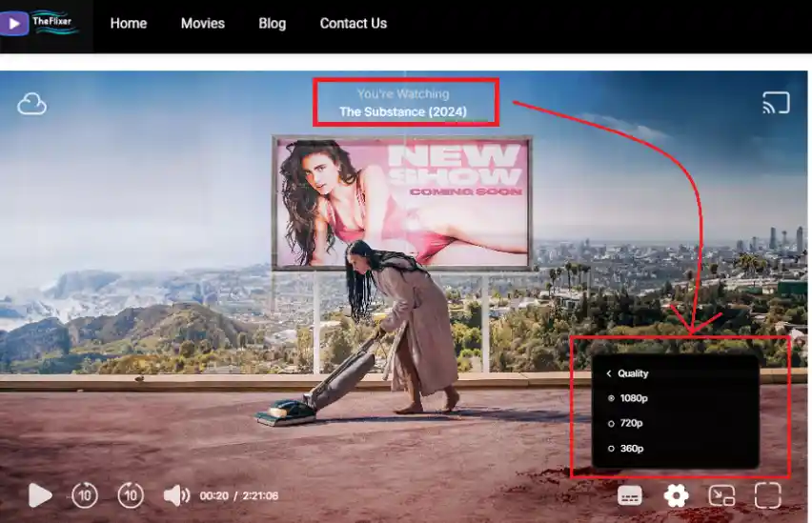Click the TheFlixer logo
Viewport: 812px width, 523px height.
point(40,23)
